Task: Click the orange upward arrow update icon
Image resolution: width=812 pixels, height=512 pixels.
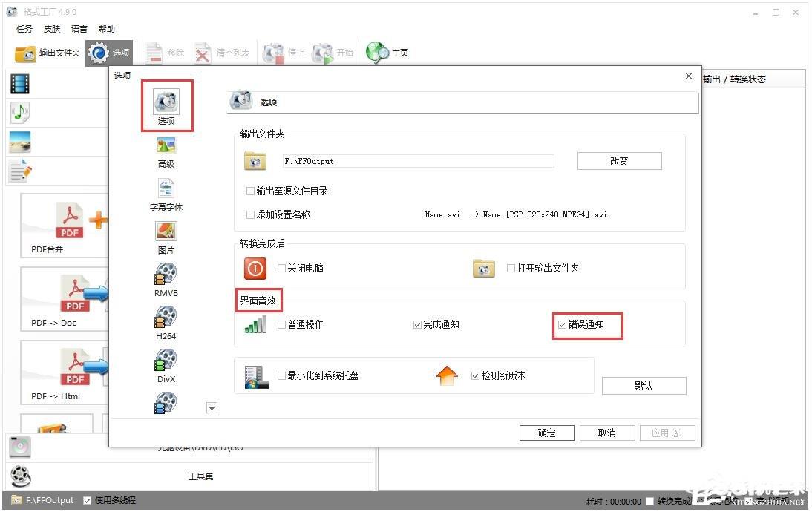Action: click(x=447, y=376)
